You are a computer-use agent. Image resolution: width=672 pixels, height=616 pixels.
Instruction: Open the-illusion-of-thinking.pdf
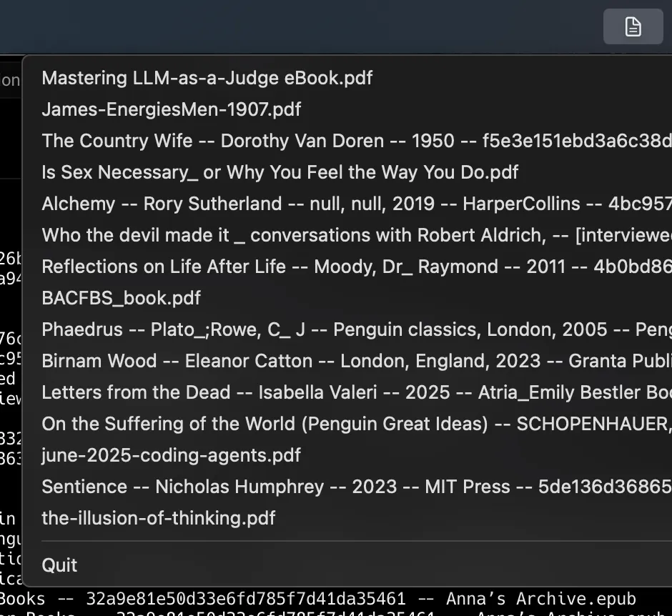pos(348,518)
